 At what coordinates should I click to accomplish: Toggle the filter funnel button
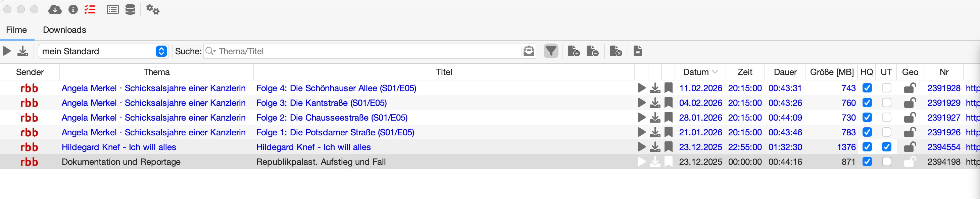click(x=550, y=51)
